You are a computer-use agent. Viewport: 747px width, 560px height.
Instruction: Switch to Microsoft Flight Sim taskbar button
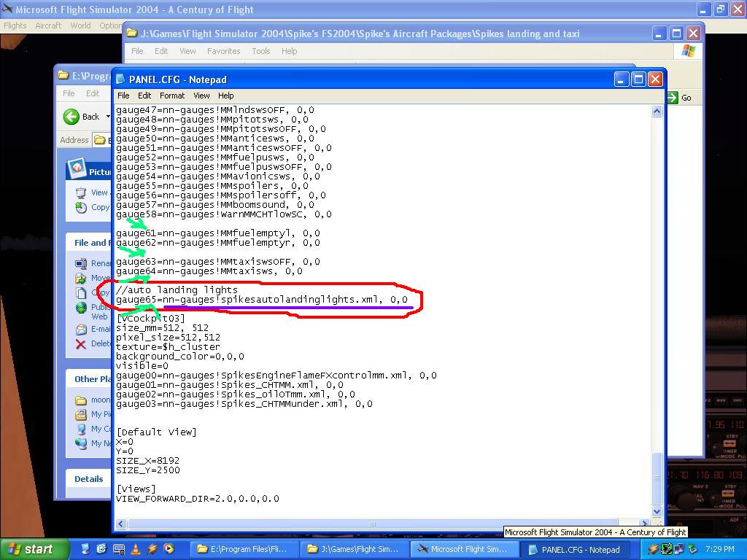462,549
